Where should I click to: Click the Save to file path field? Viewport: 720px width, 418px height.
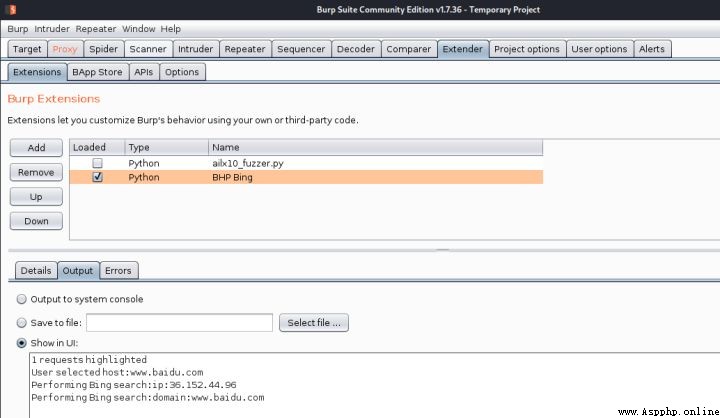point(180,322)
